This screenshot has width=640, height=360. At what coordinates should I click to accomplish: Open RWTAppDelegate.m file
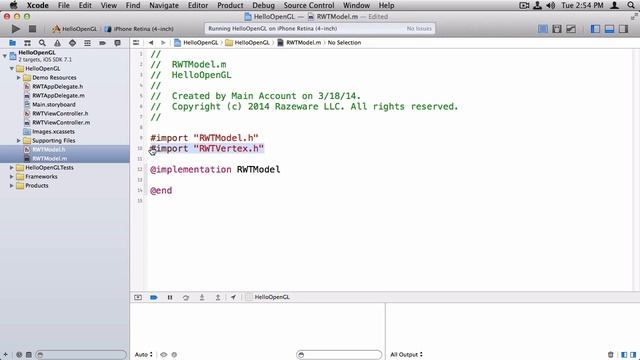click(x=58, y=96)
